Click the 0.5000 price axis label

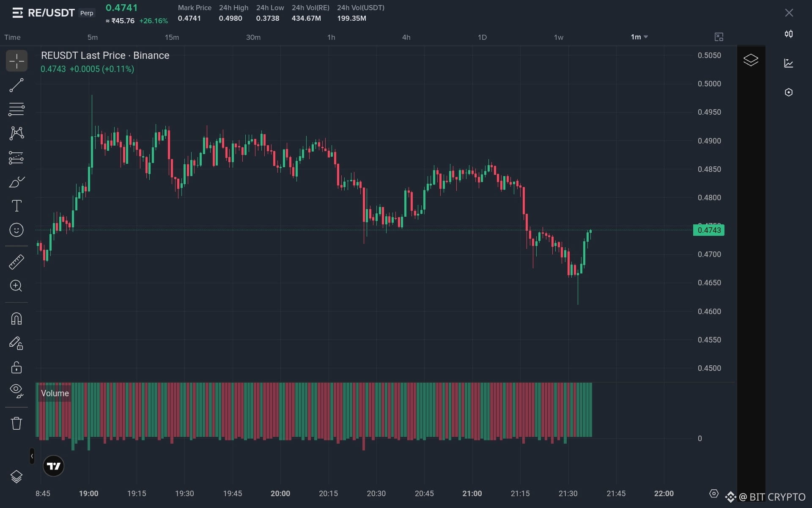pyautogui.click(x=709, y=84)
